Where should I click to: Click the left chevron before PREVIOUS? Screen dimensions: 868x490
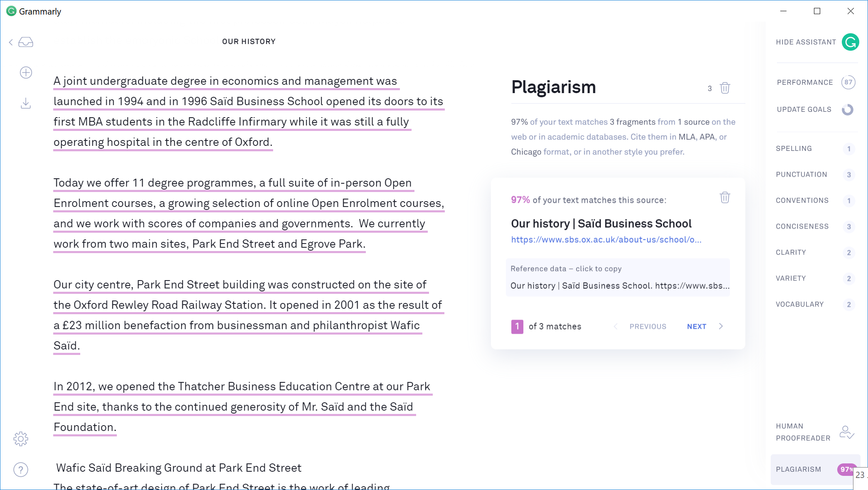(x=616, y=326)
